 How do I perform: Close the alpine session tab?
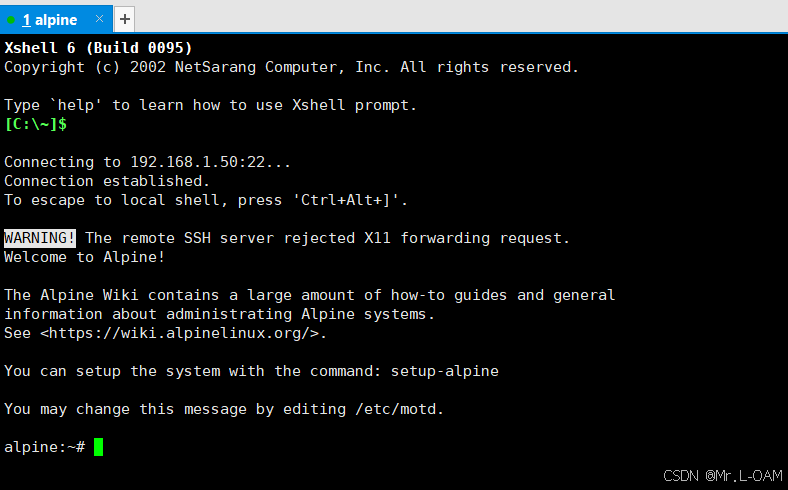(x=99, y=19)
